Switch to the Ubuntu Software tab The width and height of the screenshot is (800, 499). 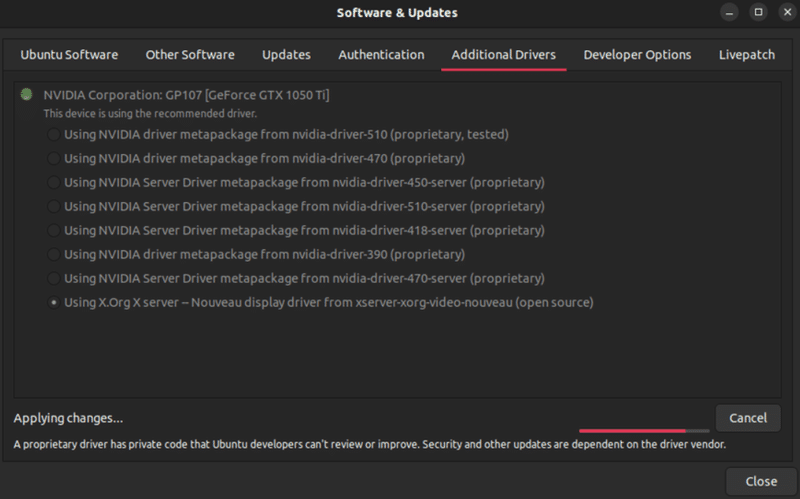click(x=69, y=55)
